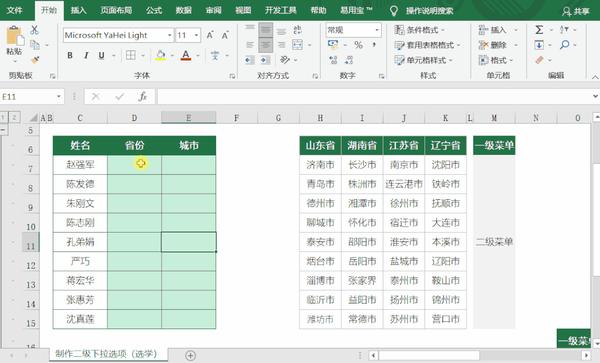Open the number format dropdown
Screen dimensions: 600x363
coord(377,30)
